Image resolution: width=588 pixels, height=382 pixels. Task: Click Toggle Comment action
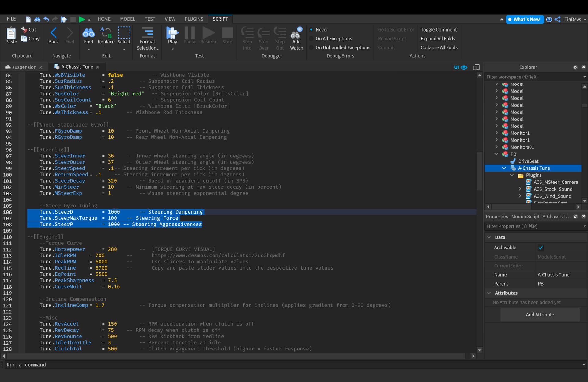click(439, 30)
